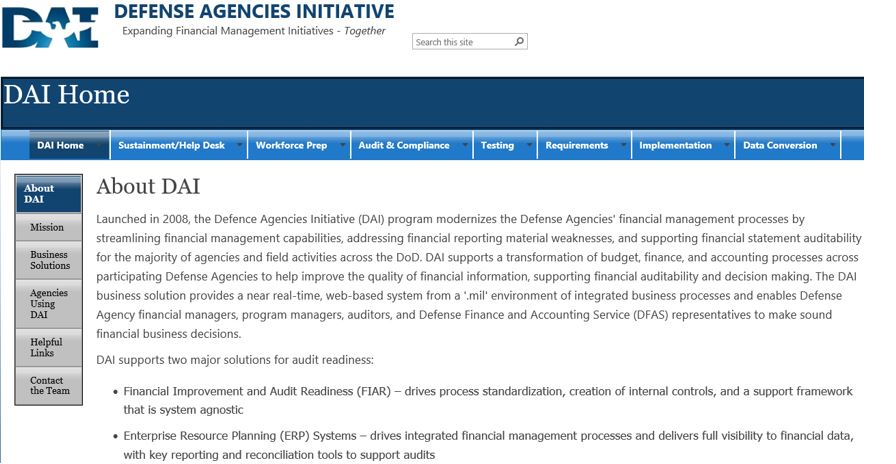Open the DAI Home navigation tab
896x464 pixels.
pos(61,145)
